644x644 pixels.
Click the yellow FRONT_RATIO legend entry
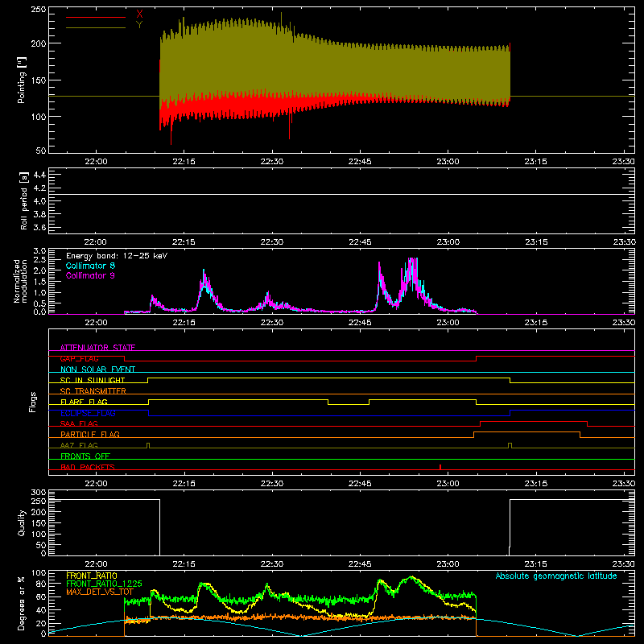tap(92, 576)
